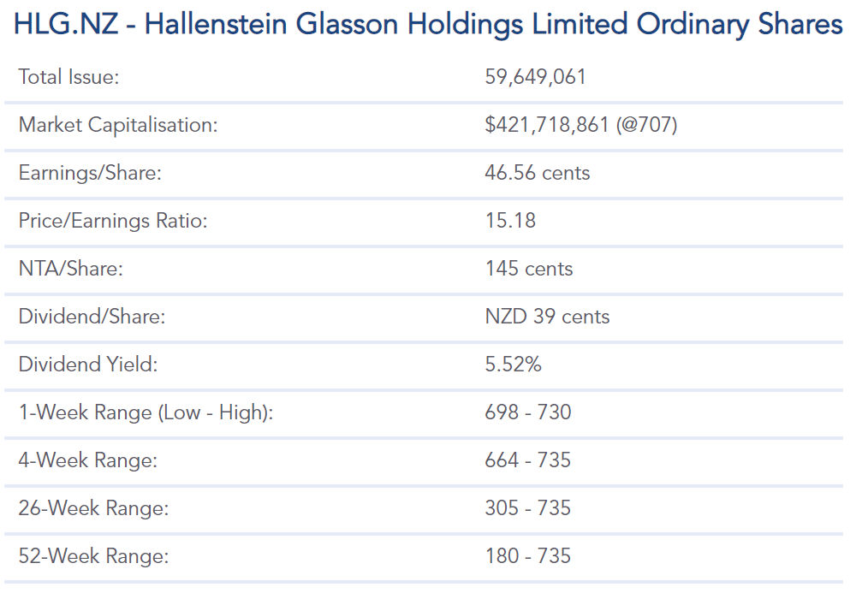Image resolution: width=868 pixels, height=599 pixels.
Task: Click the Dividend Yield label
Action: (88, 365)
